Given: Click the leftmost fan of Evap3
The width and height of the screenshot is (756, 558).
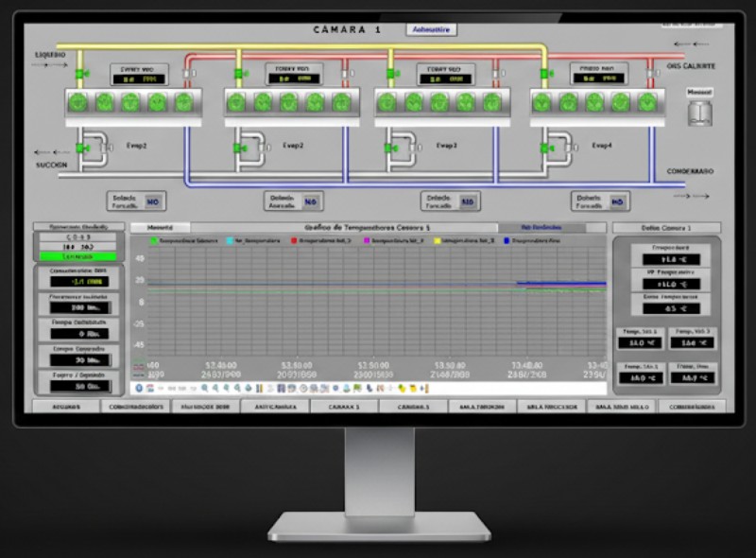Looking at the screenshot, I should (x=388, y=102).
